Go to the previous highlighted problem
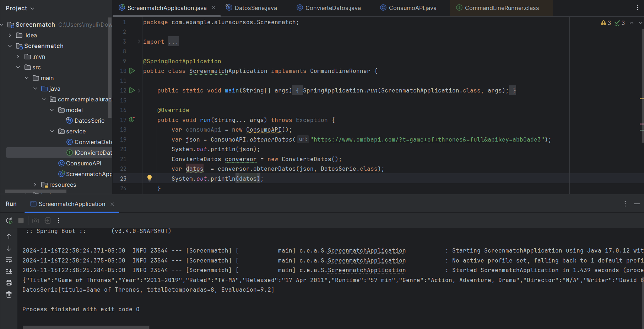Viewport: 644px width, 329px height. tap(632, 23)
